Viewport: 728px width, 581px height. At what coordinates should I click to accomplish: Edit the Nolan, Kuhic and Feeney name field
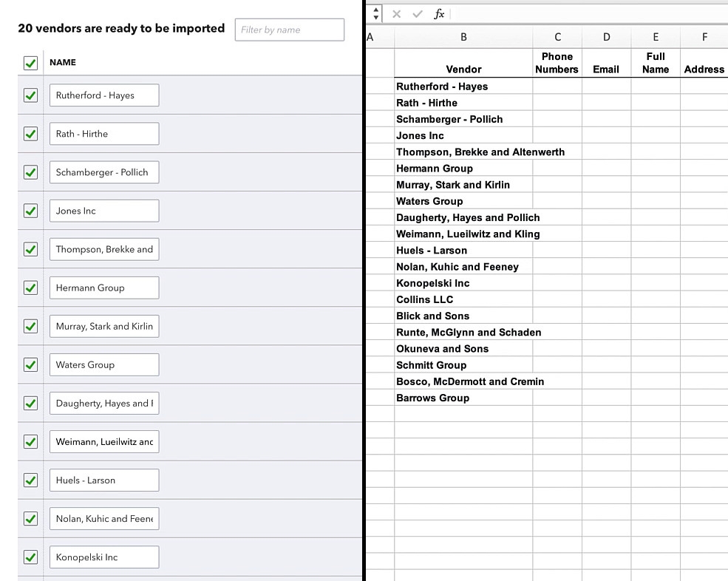click(x=104, y=519)
